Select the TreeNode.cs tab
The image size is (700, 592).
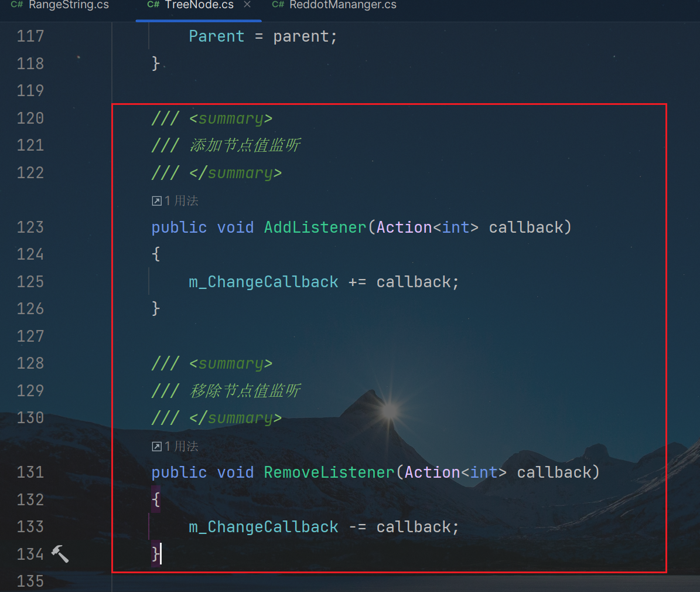[x=199, y=5]
